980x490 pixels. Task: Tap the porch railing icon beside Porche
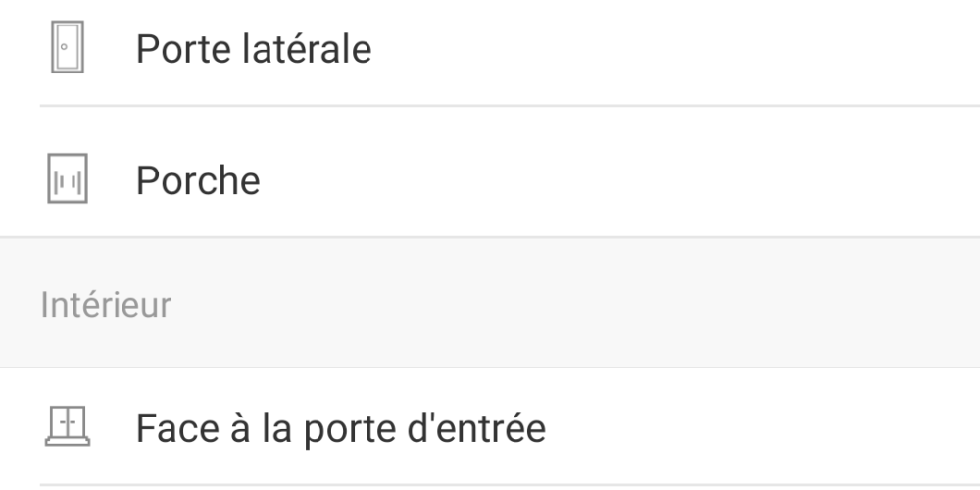[68, 178]
